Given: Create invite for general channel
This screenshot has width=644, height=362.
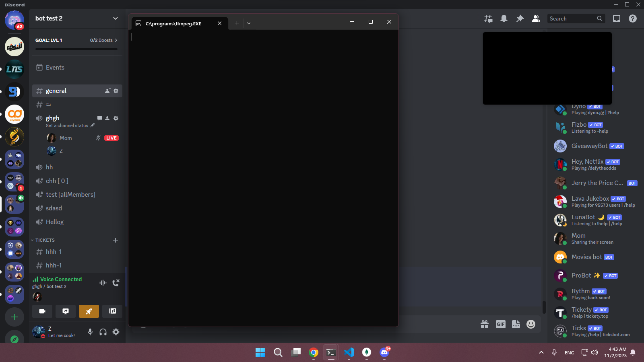Looking at the screenshot, I should click(108, 91).
